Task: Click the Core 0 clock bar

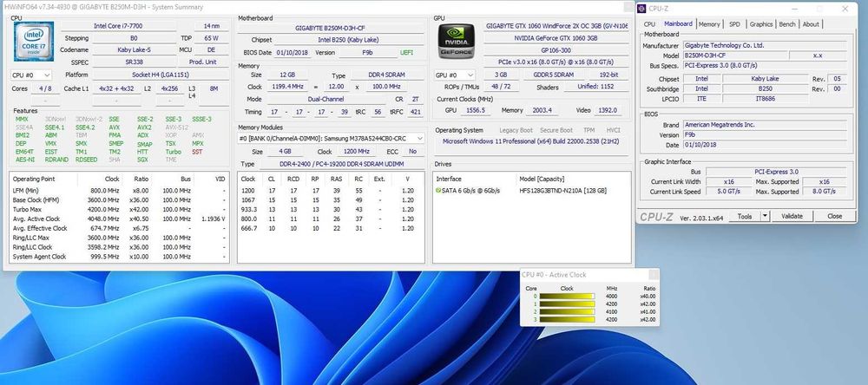Action: pyautogui.click(x=567, y=297)
